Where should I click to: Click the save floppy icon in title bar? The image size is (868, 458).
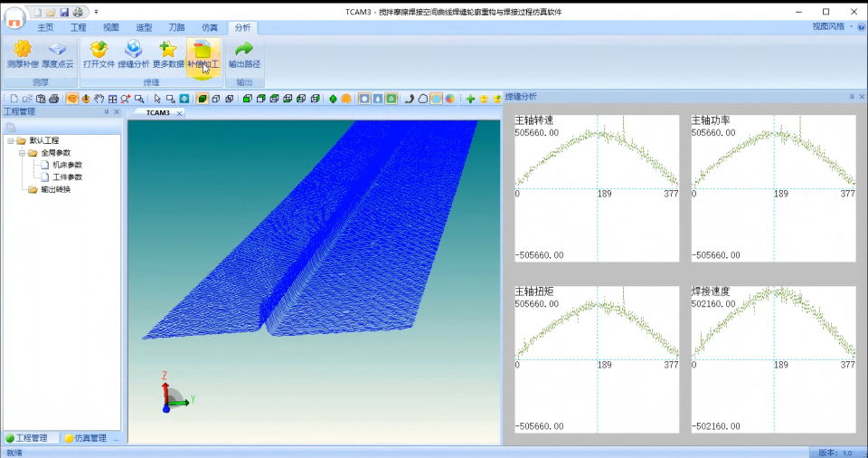(64, 12)
